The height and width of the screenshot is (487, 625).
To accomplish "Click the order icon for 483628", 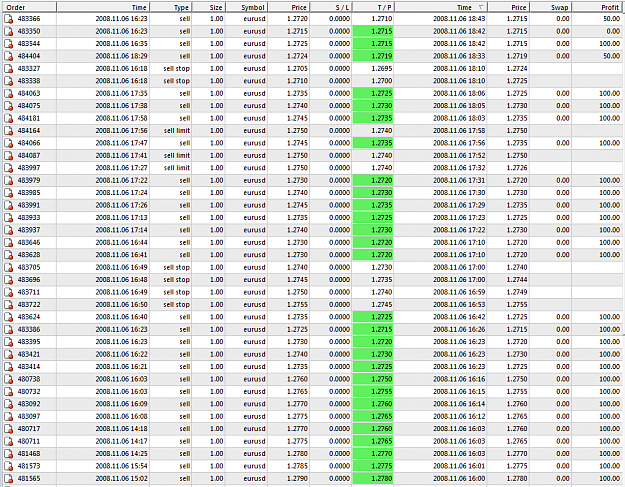I will coord(8,255).
